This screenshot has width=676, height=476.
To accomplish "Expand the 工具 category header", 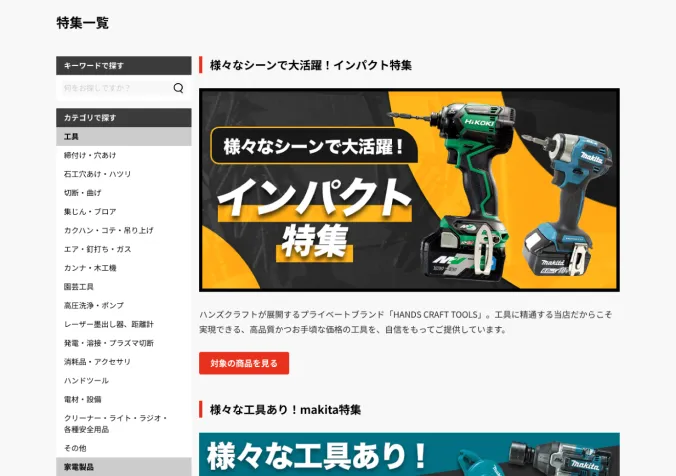I will (123, 136).
